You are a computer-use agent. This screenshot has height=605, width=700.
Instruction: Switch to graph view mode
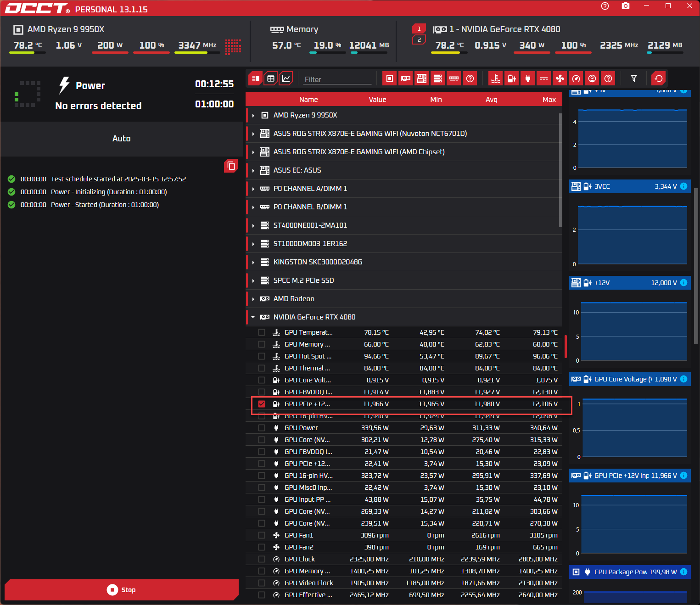tap(286, 78)
